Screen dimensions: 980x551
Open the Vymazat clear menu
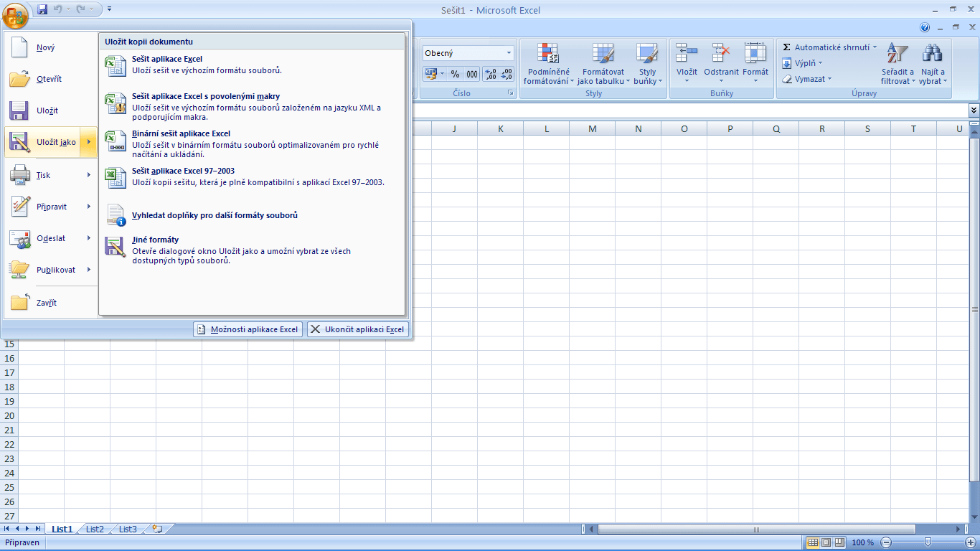tap(807, 79)
